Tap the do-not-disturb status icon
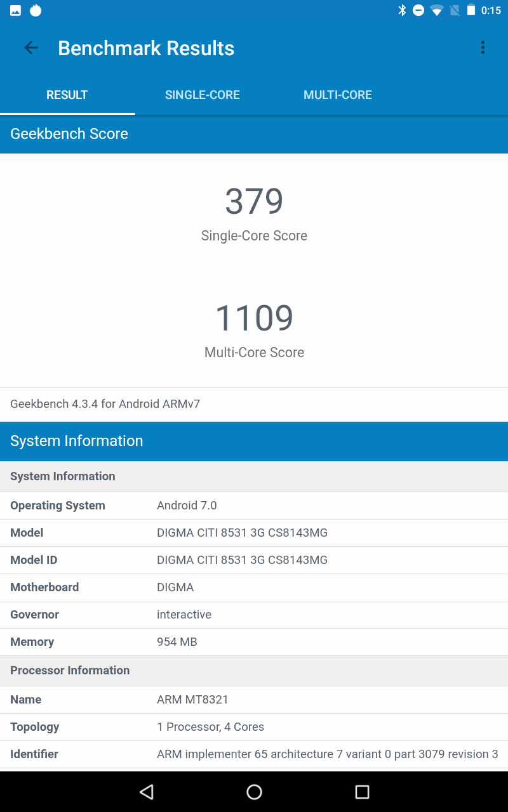 418,10
